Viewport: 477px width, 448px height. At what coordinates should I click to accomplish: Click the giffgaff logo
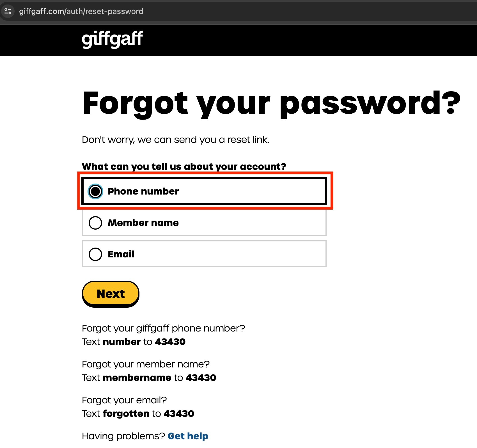(x=112, y=39)
